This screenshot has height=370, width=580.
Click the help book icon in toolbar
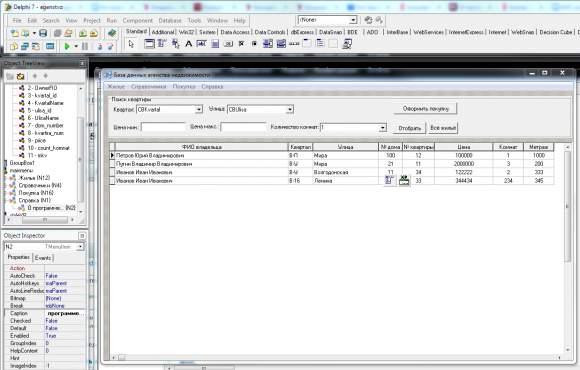click(x=112, y=33)
